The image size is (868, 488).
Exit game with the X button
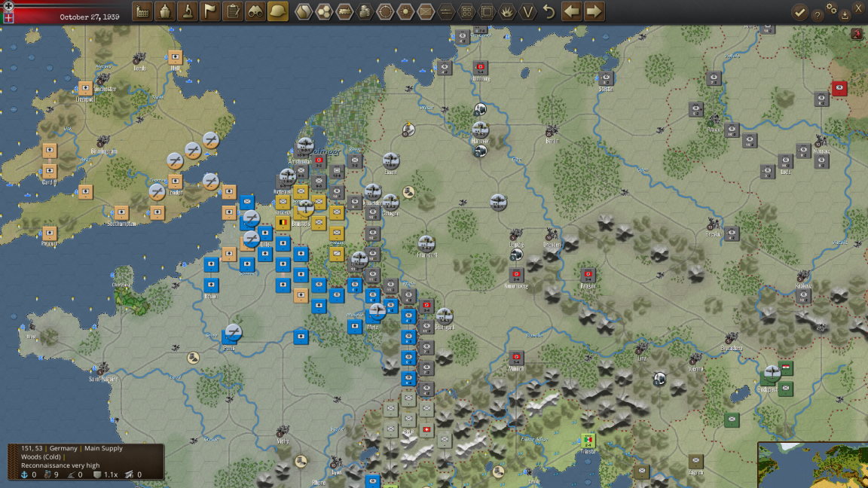click(x=860, y=9)
